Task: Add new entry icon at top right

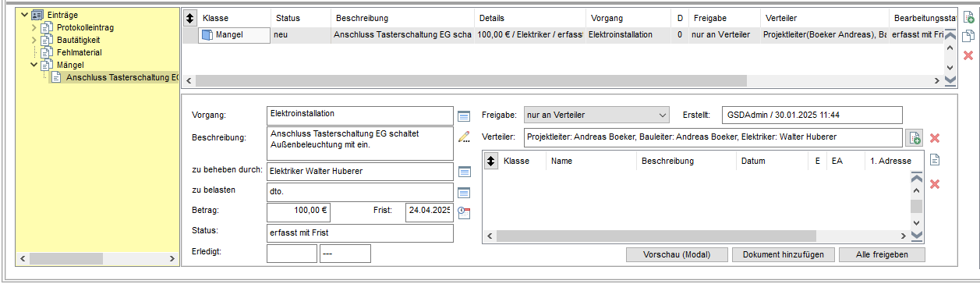Action: click(968, 16)
